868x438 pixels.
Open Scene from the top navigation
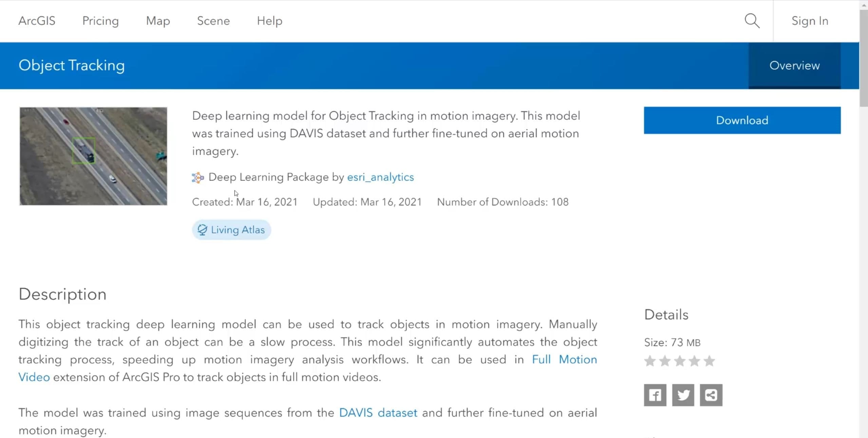click(x=213, y=21)
